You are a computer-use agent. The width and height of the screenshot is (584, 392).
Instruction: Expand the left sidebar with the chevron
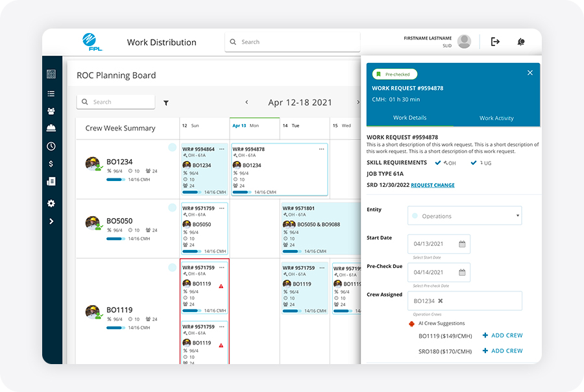[x=51, y=221]
